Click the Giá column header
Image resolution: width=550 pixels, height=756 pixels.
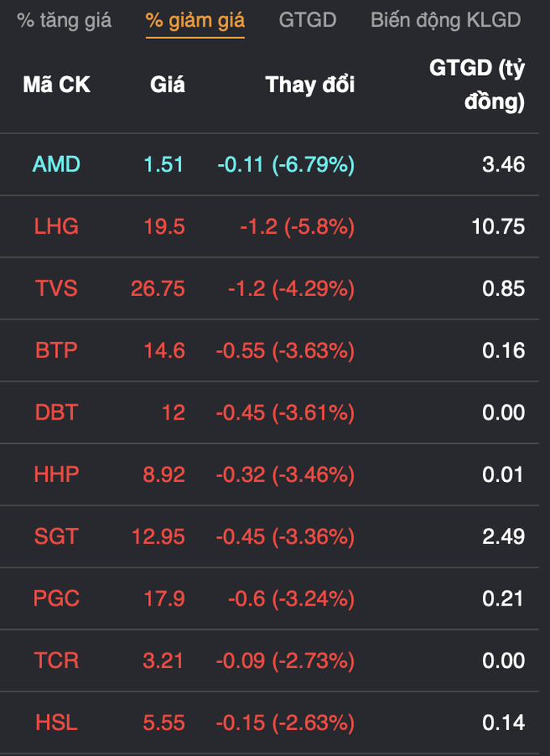coord(167,84)
